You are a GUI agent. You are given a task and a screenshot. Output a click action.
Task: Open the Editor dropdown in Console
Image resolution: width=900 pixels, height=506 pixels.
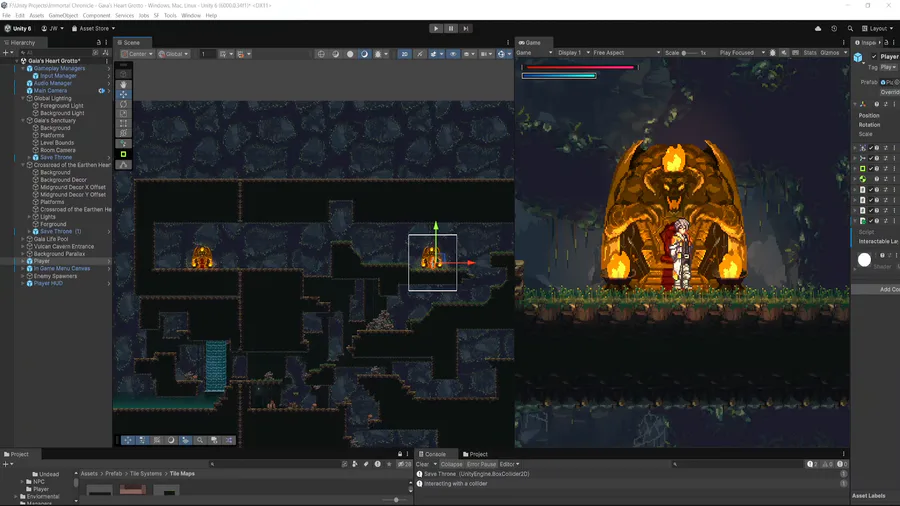509,464
